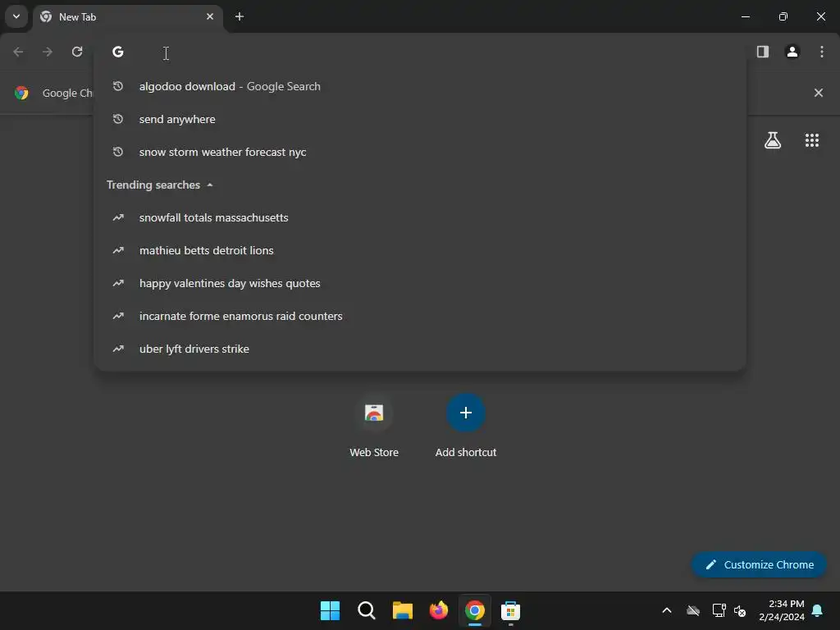Open Windows Start menu
The height and width of the screenshot is (630, 840).
330,610
